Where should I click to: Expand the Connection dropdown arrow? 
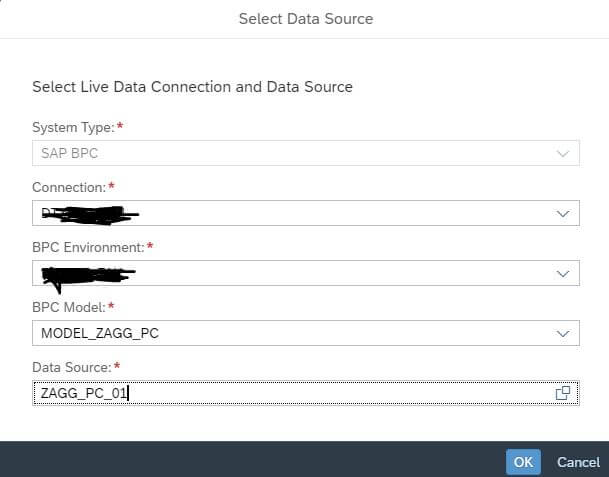click(x=563, y=214)
